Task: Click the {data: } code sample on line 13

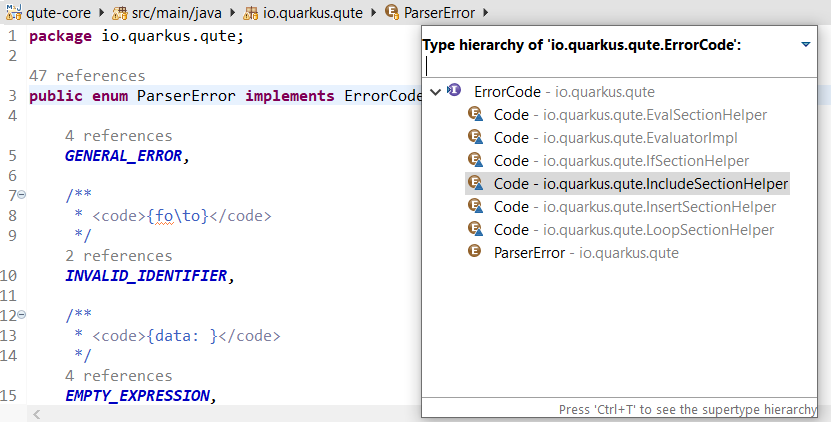Action: 182,336
